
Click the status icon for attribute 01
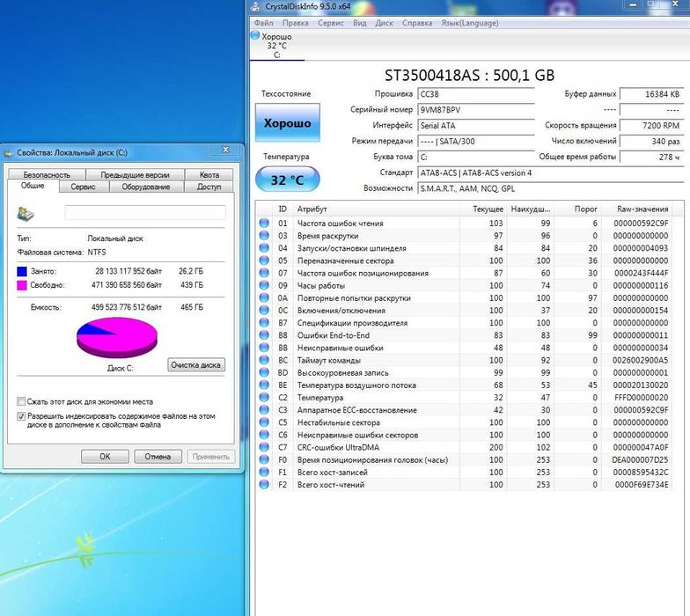(264, 224)
